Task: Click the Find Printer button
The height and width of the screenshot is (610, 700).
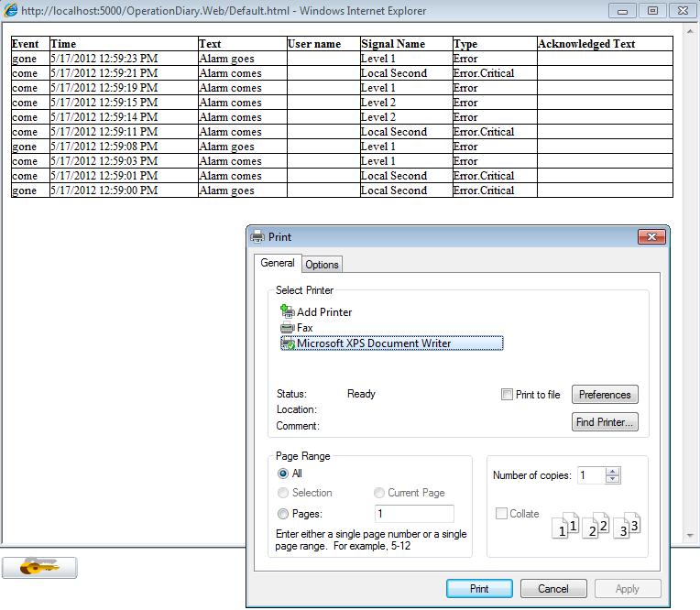Action: (x=605, y=422)
